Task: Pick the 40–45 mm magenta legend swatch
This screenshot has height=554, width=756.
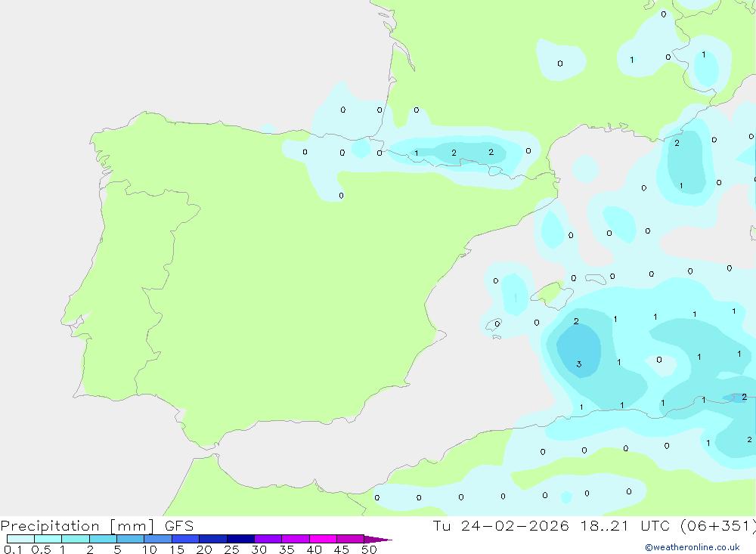Action: click(323, 539)
